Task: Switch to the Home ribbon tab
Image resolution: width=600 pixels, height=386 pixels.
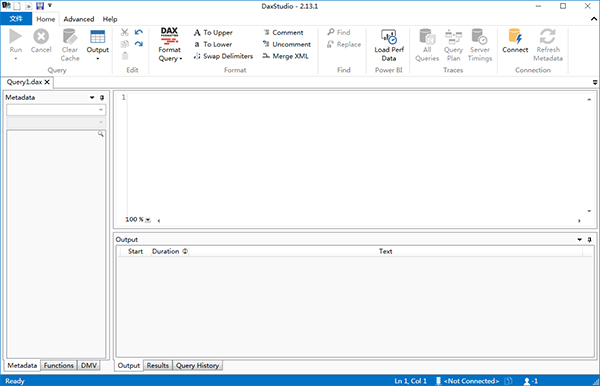Action: (46, 19)
